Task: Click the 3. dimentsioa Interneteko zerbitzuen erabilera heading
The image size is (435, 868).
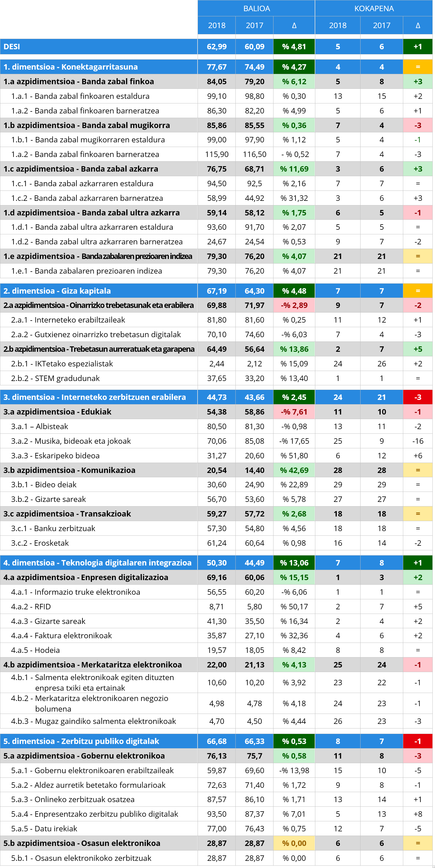Action: tap(94, 397)
